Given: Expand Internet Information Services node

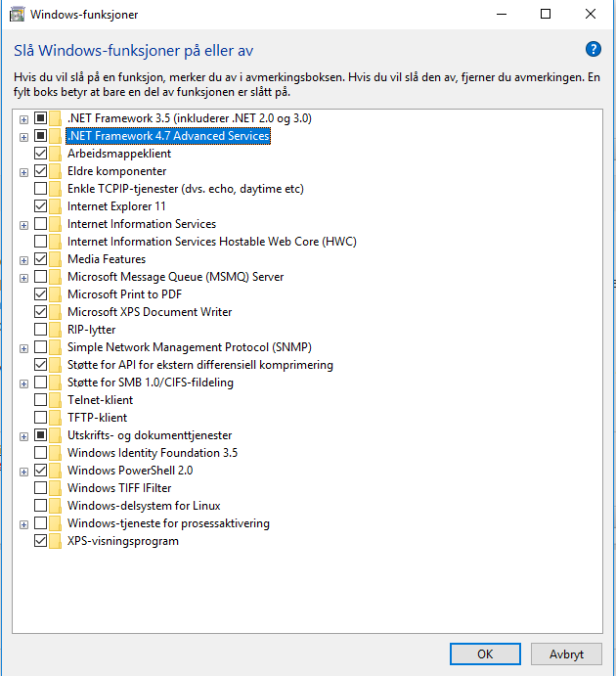Looking at the screenshot, I should coord(24,225).
